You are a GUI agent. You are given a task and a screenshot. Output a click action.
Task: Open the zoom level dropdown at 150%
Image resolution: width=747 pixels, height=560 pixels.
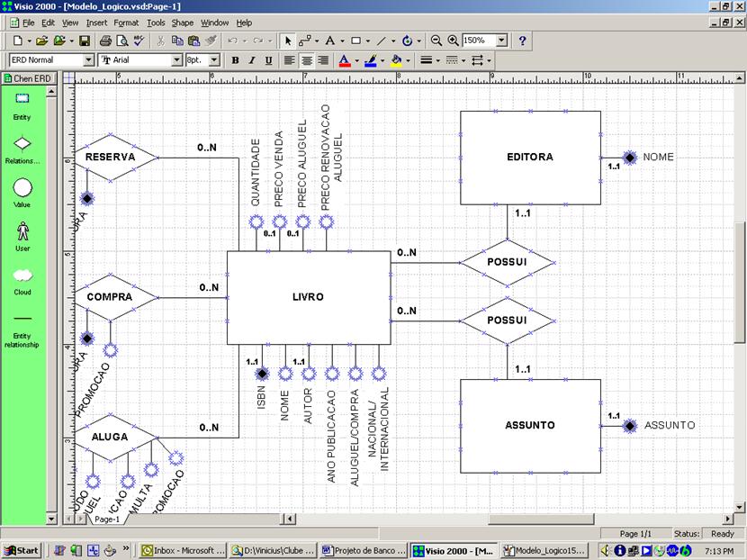point(501,41)
